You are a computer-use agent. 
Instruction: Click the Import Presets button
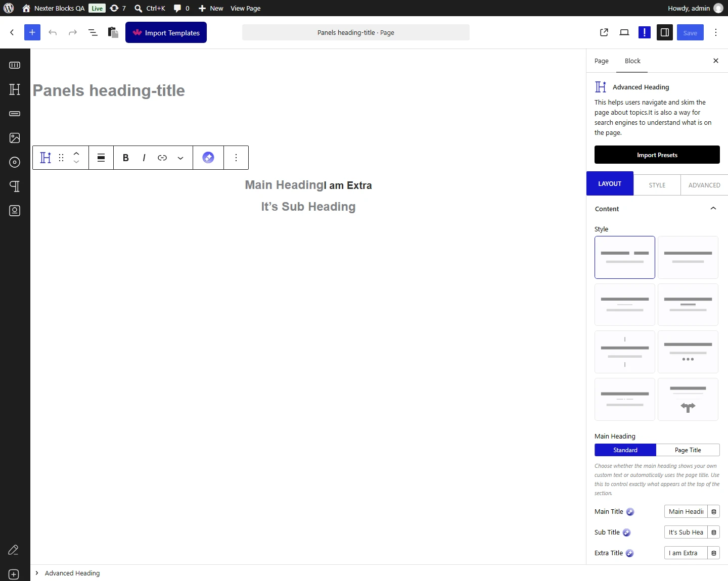coord(657,155)
